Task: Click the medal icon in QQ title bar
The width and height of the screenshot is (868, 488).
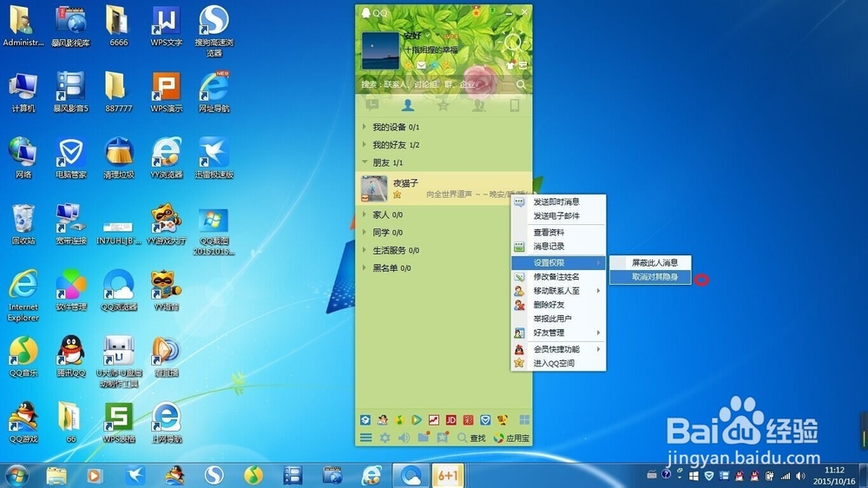Action: [476, 11]
